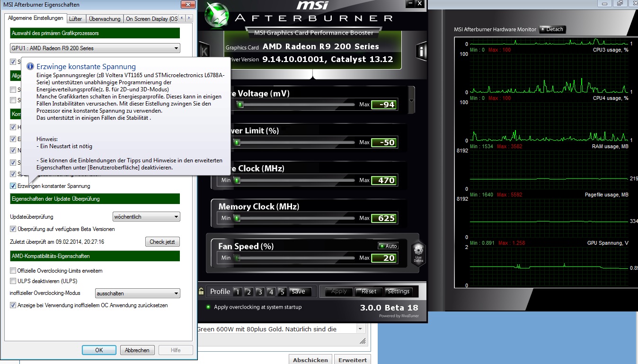Screen dimensions: 638x364
Task: Switch to Allgemeine Einstellungen tab
Action: [35, 18]
